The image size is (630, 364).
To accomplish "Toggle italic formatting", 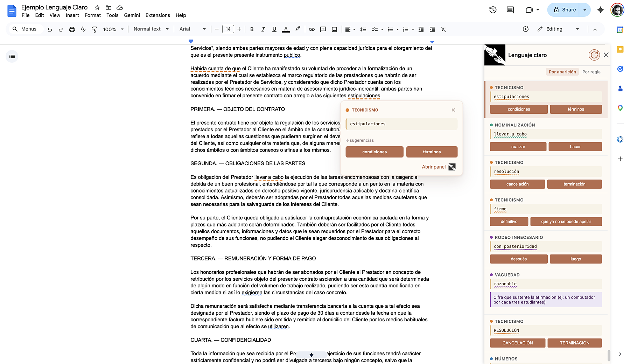I will (x=263, y=29).
